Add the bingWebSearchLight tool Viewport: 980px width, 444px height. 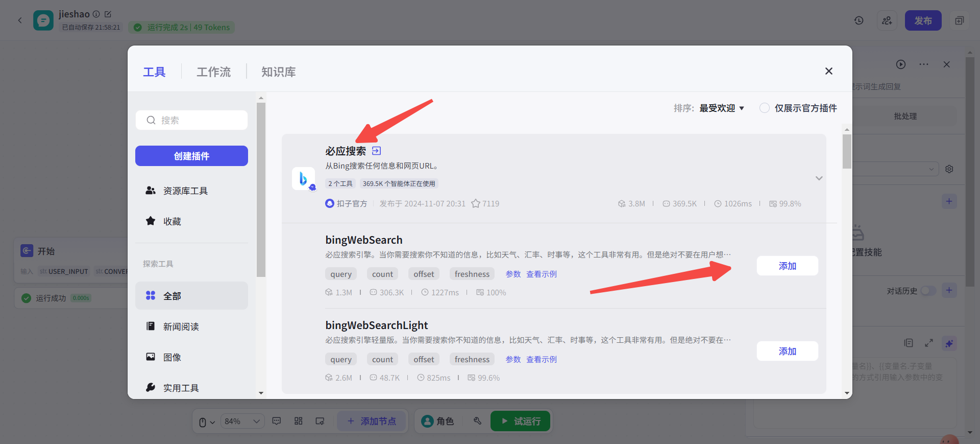[x=787, y=351]
